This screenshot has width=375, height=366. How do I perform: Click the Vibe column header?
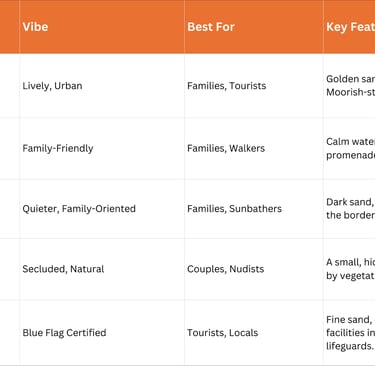102,27
